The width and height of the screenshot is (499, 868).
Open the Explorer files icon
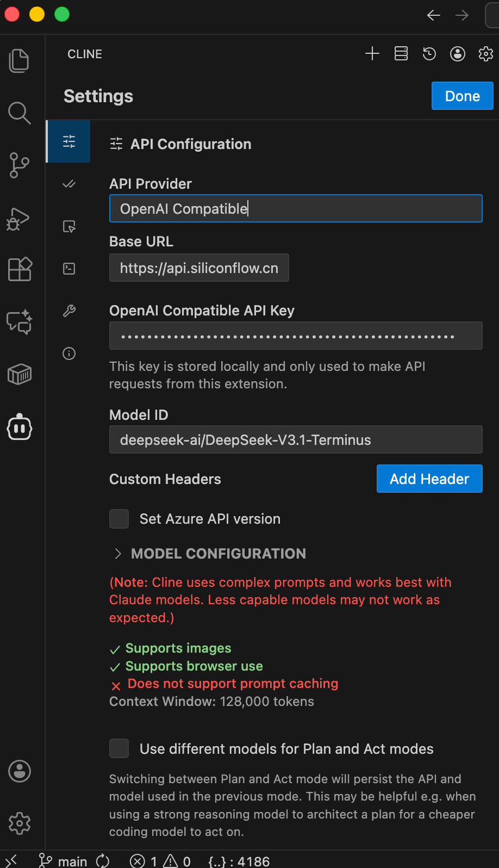click(20, 60)
